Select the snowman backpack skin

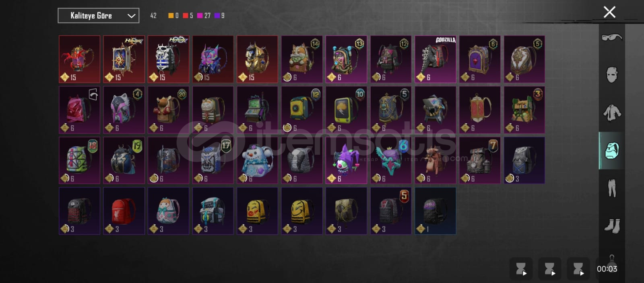click(x=257, y=160)
